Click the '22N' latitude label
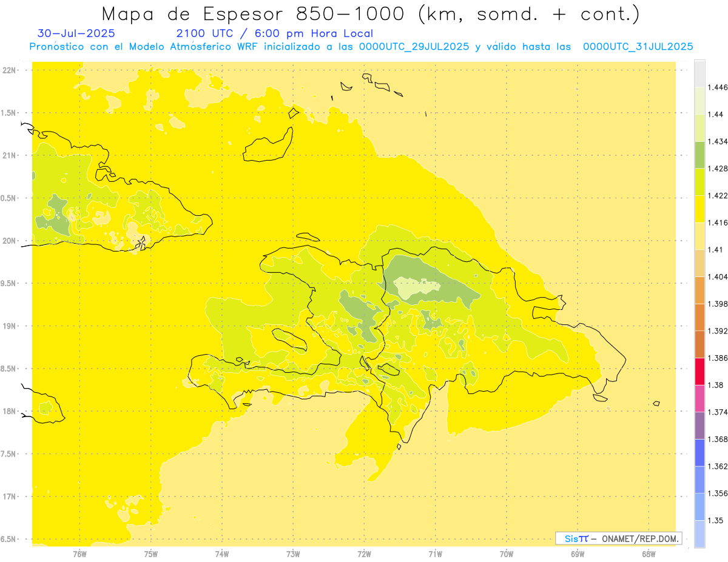 [x=9, y=70]
